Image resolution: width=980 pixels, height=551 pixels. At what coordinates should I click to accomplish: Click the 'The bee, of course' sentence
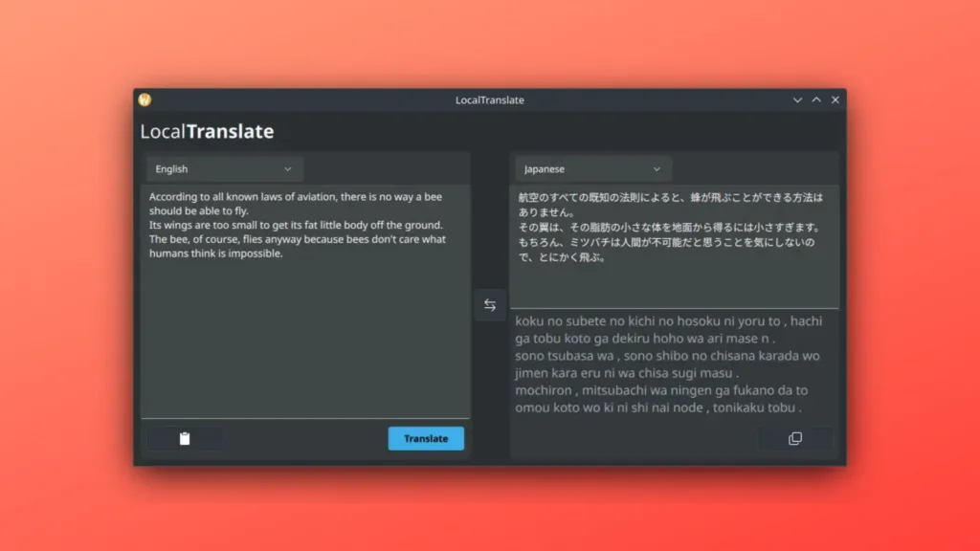pyautogui.click(x=297, y=239)
